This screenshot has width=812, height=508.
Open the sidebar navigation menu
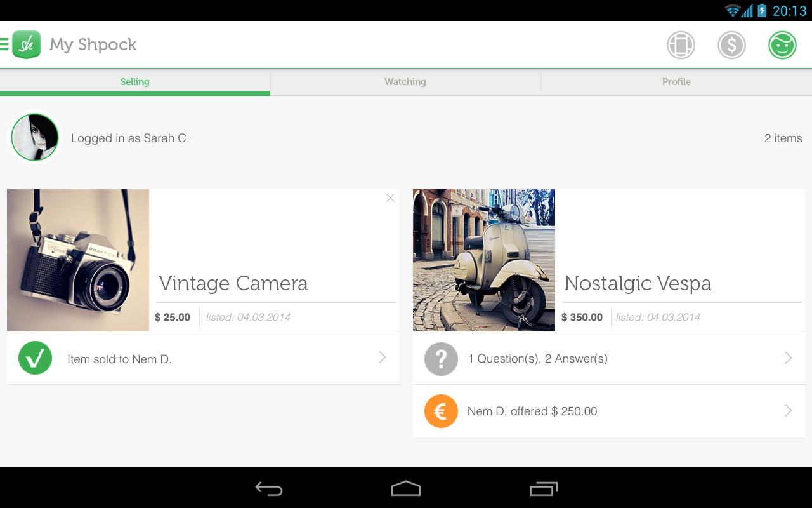pyautogui.click(x=5, y=44)
